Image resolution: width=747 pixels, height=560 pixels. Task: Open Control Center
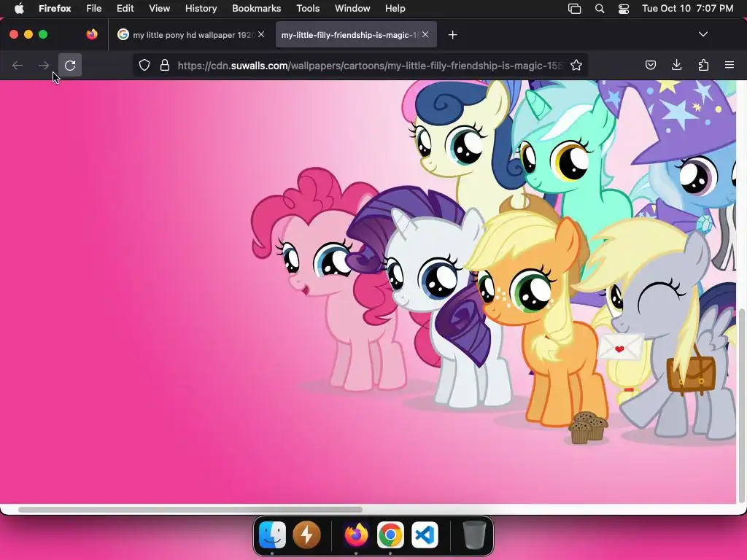coord(624,9)
